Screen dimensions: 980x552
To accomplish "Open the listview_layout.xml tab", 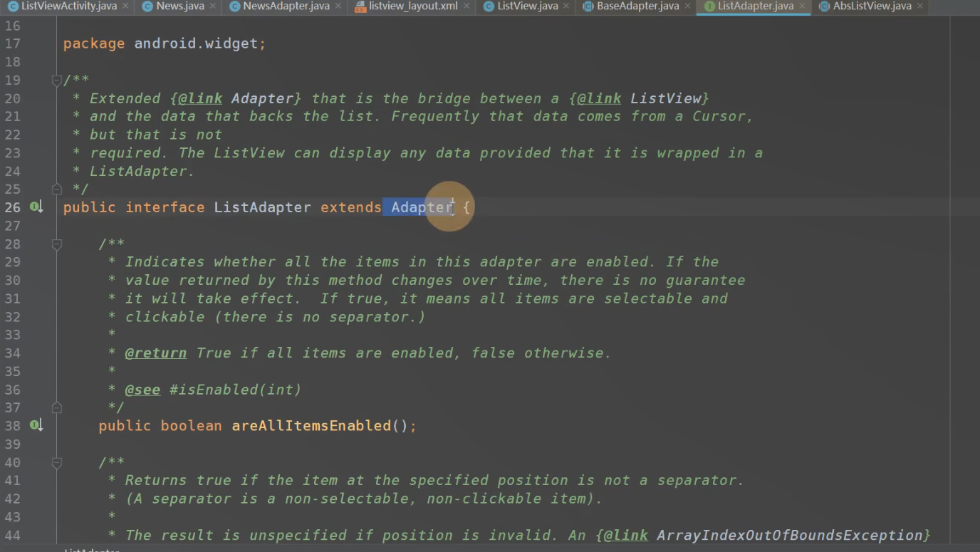I will pos(413,6).
